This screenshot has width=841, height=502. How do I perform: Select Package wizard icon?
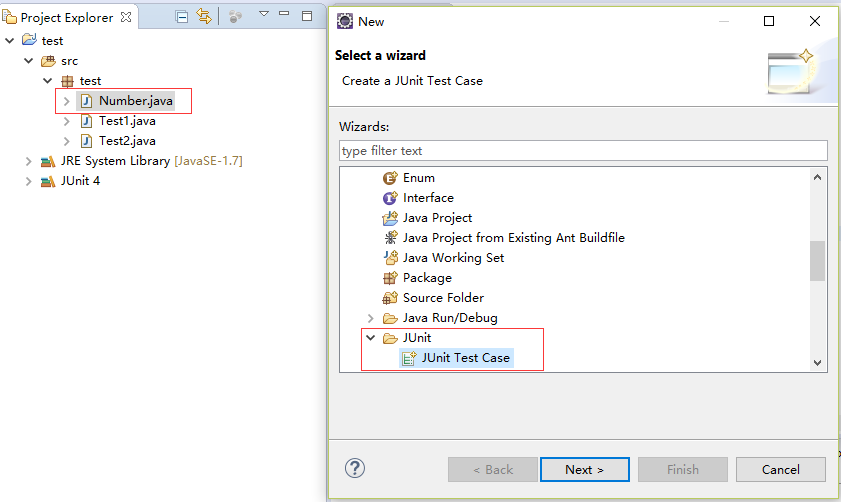[390, 278]
